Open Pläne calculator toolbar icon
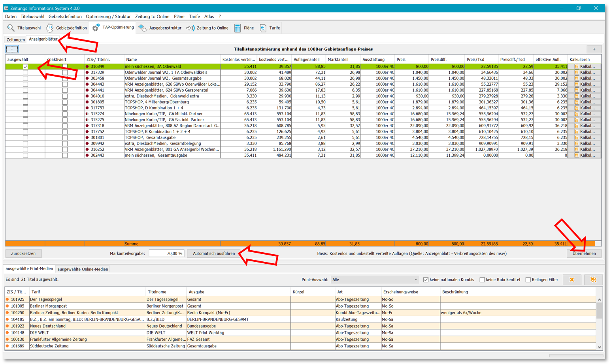This screenshot has height=364, width=611. [238, 28]
